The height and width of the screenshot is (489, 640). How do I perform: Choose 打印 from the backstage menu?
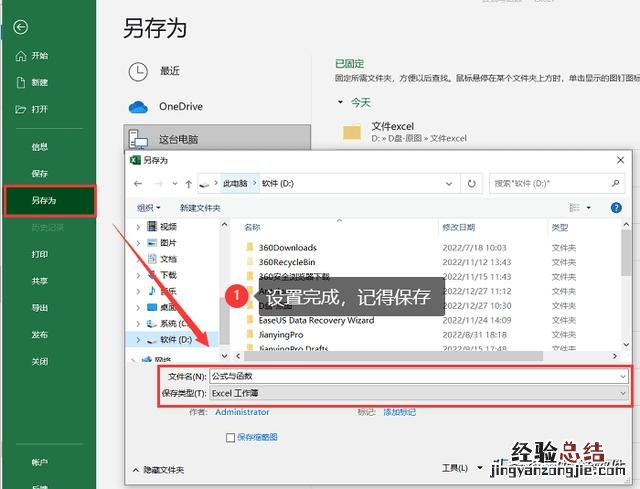[40, 255]
